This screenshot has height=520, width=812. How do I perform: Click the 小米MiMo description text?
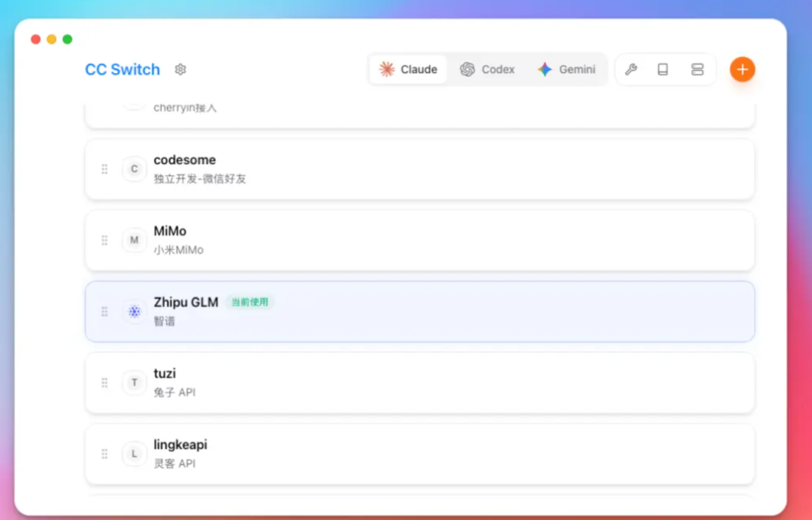[x=179, y=250]
